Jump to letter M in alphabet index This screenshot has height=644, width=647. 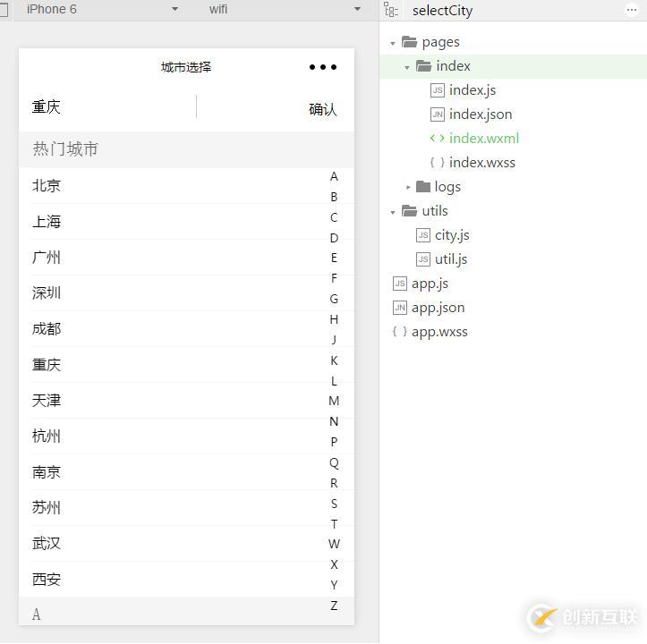pyautogui.click(x=334, y=401)
